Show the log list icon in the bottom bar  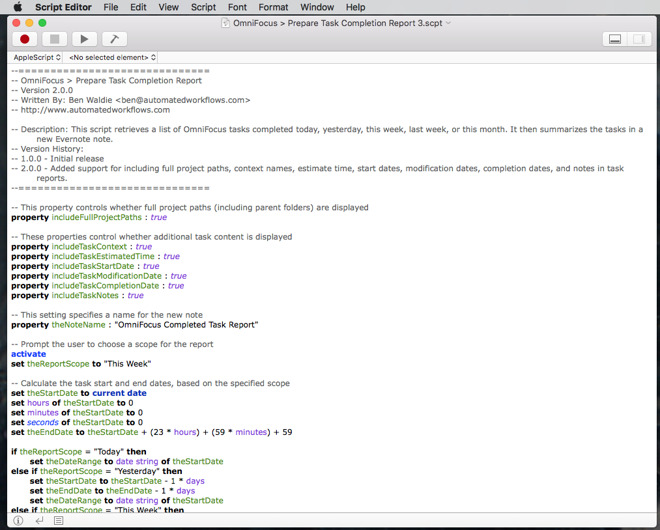[x=59, y=521]
